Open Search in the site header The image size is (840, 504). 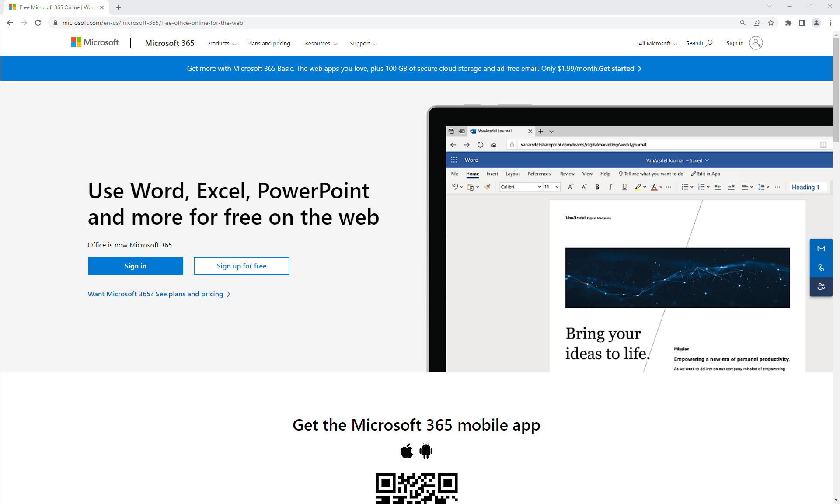click(699, 43)
